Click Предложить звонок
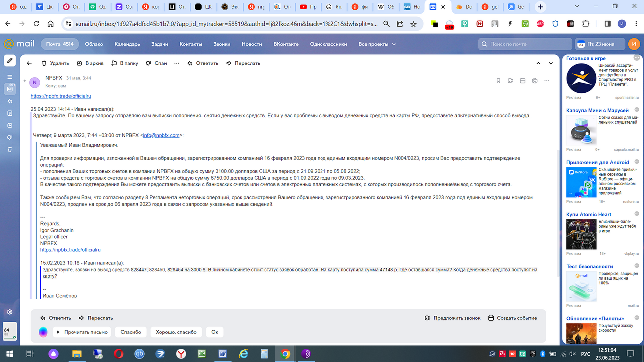This screenshot has height=362, width=644. 453,318
